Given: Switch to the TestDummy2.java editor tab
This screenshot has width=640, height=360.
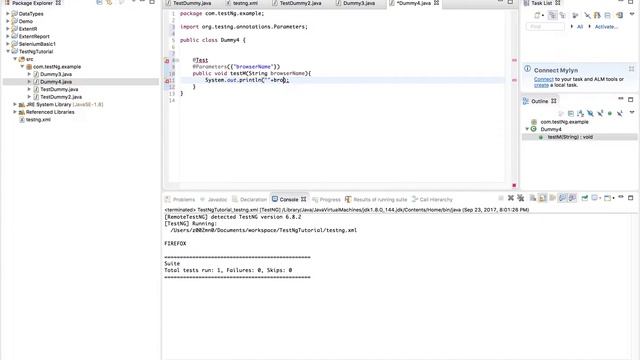Looking at the screenshot, I should coord(301,3).
